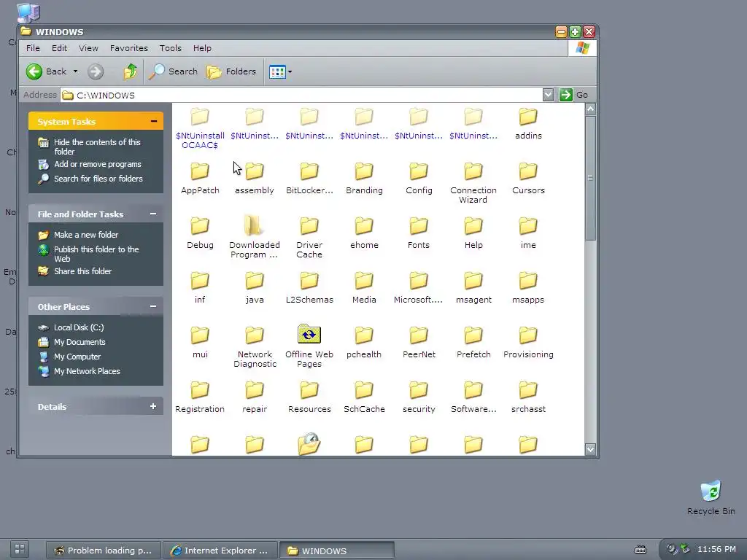747x560 pixels.
Task: Select the security folder icon
Action: [418, 391]
